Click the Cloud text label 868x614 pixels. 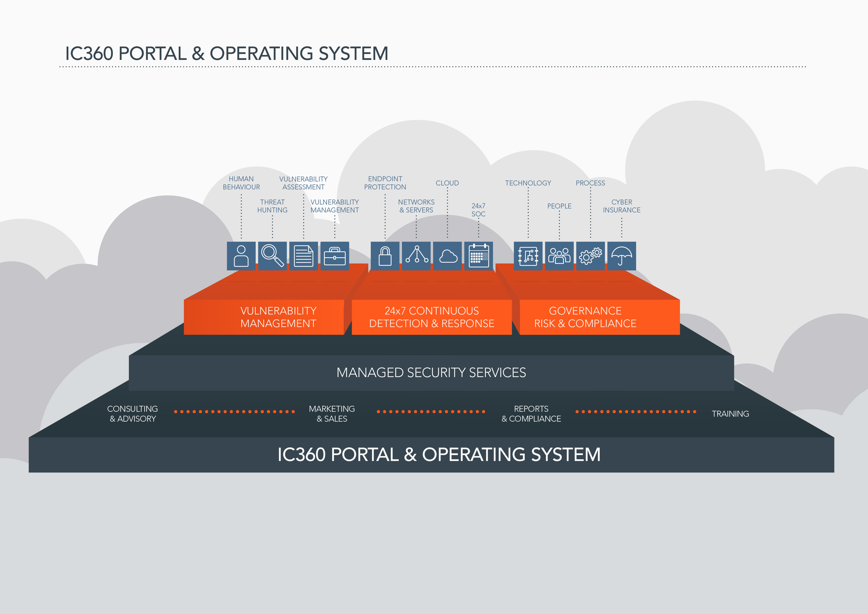[x=447, y=183]
